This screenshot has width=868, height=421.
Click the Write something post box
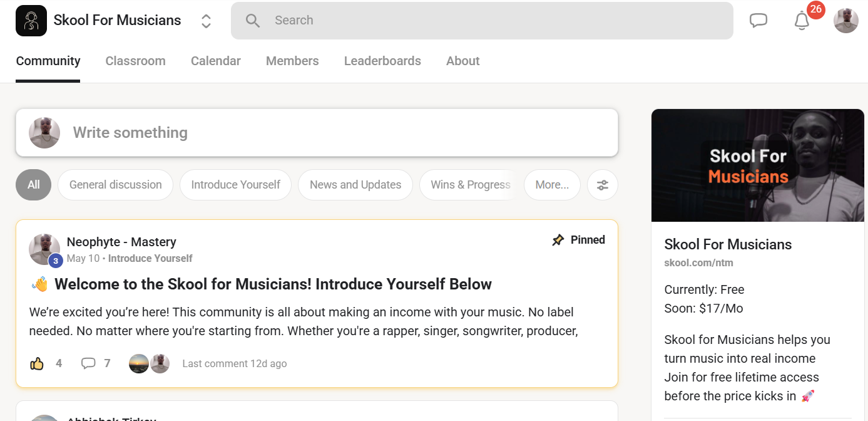coord(317,133)
